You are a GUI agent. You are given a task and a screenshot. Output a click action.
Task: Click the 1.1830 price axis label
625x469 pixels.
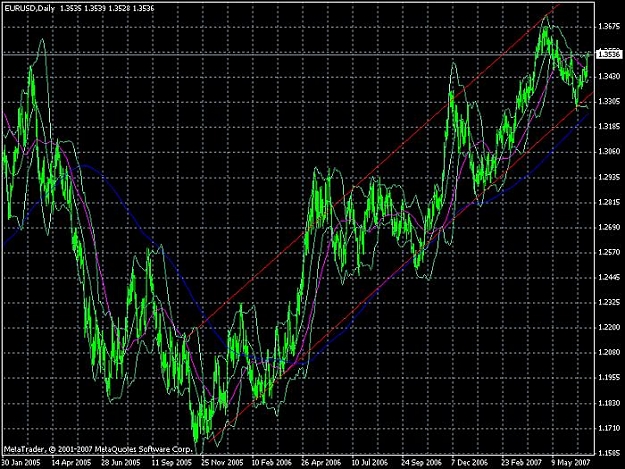pyautogui.click(x=610, y=404)
